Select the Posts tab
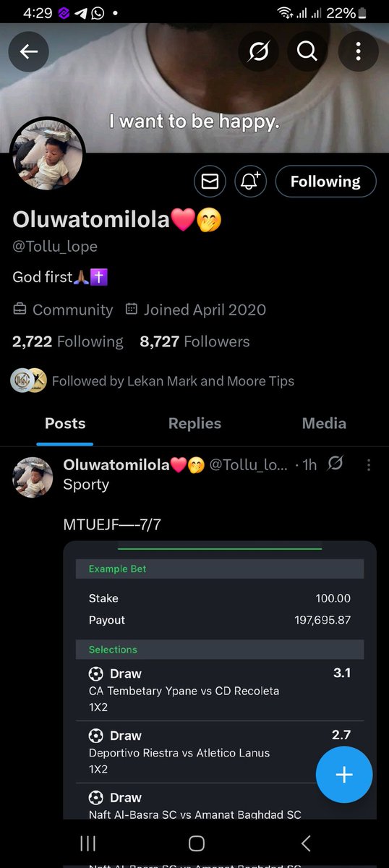The height and width of the screenshot is (868, 389). pyautogui.click(x=65, y=424)
